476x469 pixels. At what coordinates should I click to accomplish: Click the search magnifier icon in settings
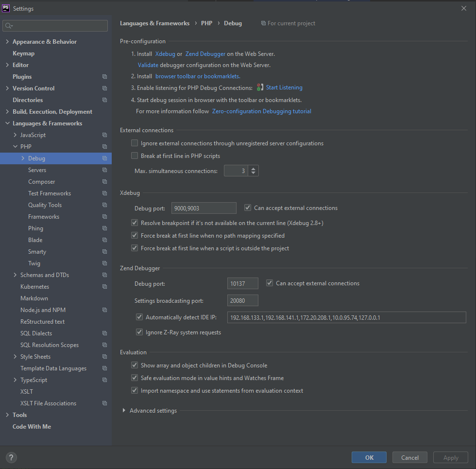[9, 26]
